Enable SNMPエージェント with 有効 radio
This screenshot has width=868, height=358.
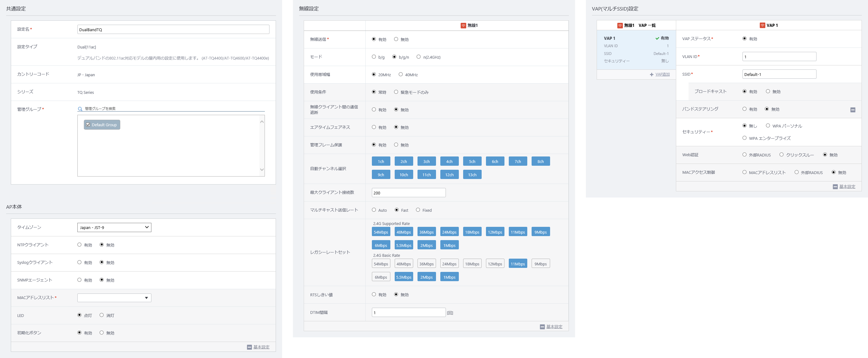[80, 280]
